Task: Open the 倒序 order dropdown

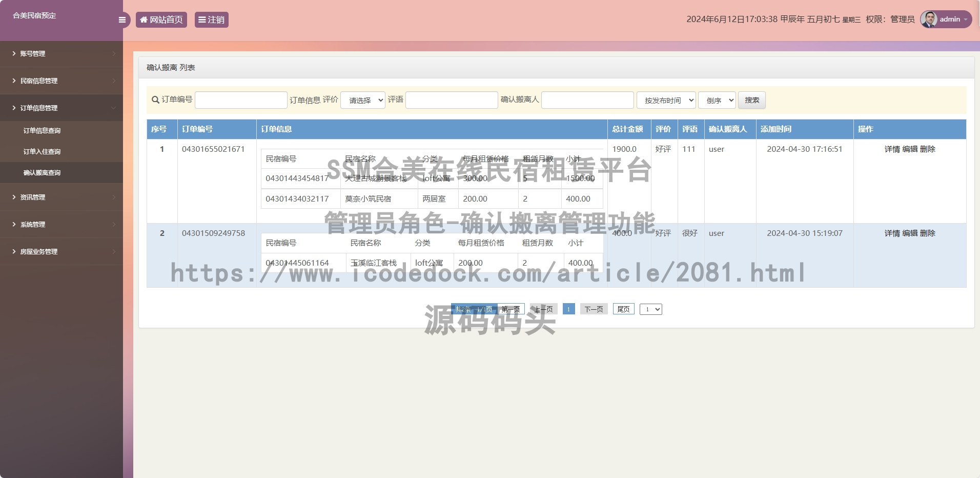Action: point(717,100)
